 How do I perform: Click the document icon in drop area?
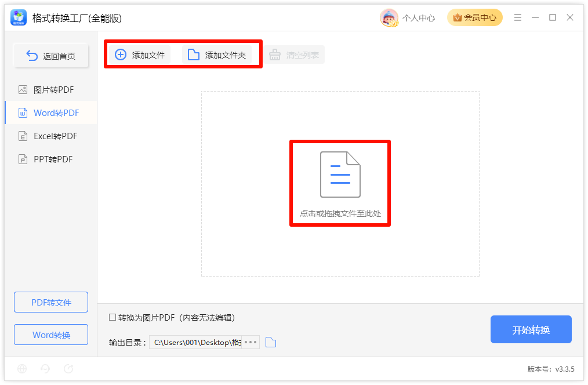(x=340, y=175)
